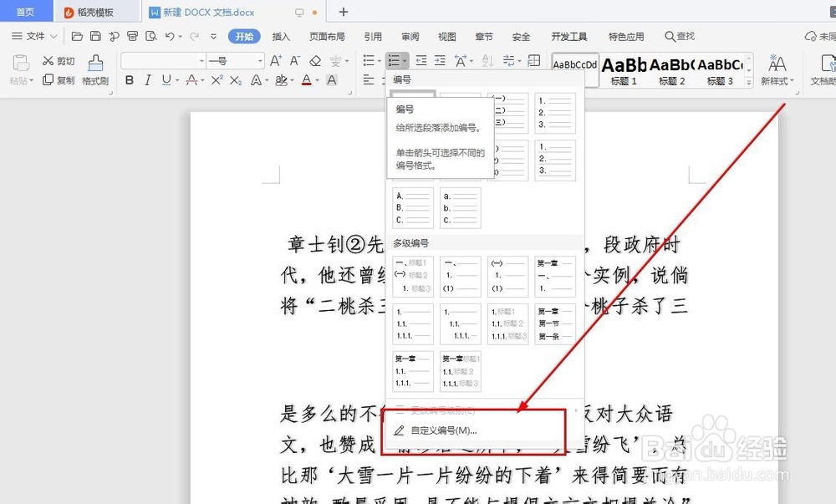Clear formatting with the eraser icon

point(315,61)
